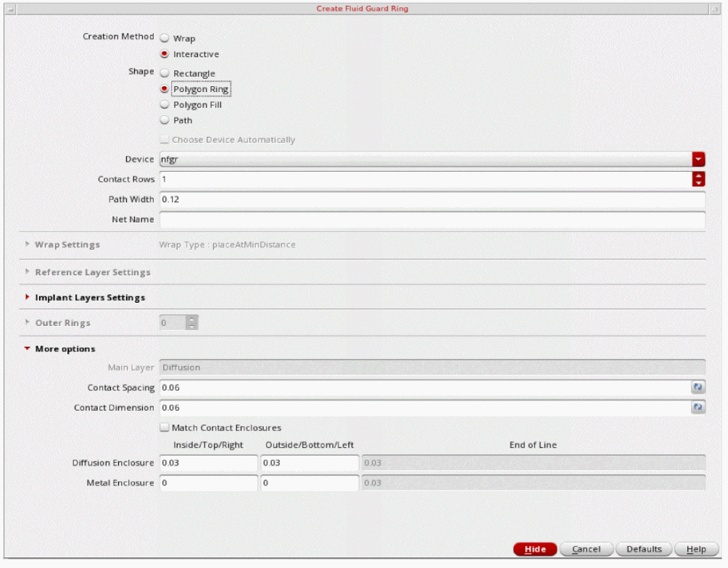728x568 pixels.
Task: Select the Wrap creation method
Action: point(165,38)
